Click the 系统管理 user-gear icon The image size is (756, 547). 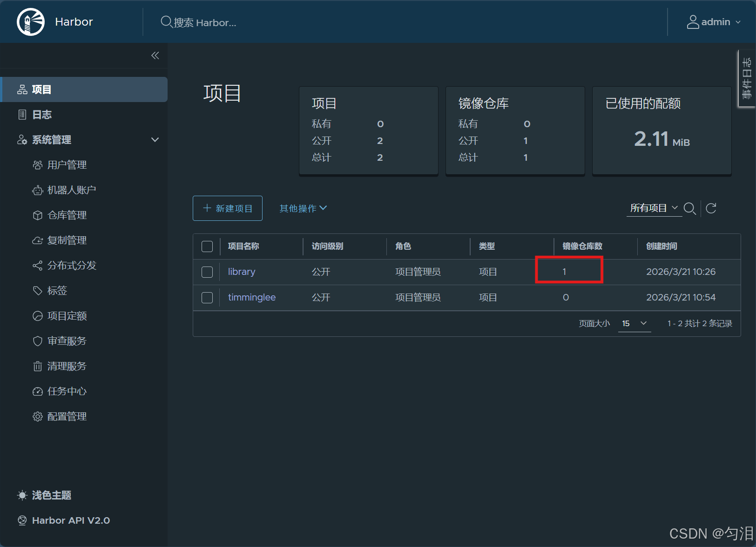[22, 140]
